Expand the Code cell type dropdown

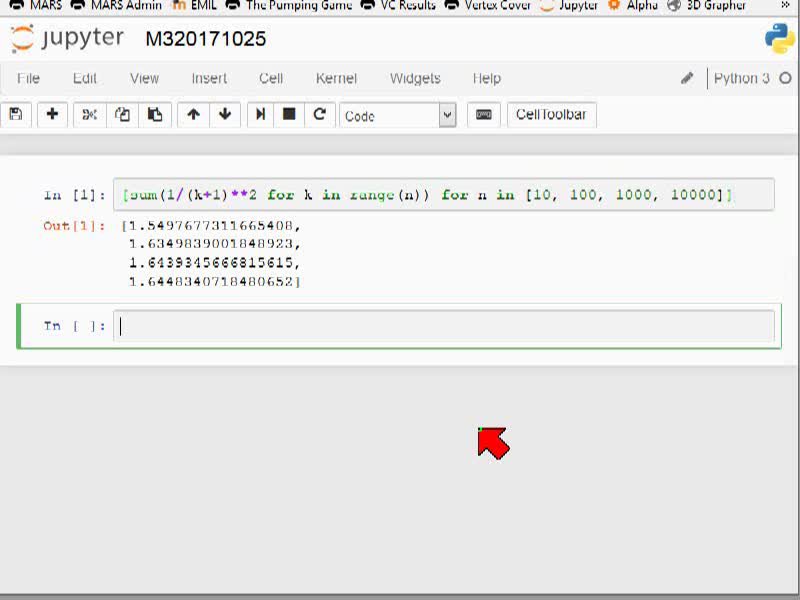(x=447, y=115)
